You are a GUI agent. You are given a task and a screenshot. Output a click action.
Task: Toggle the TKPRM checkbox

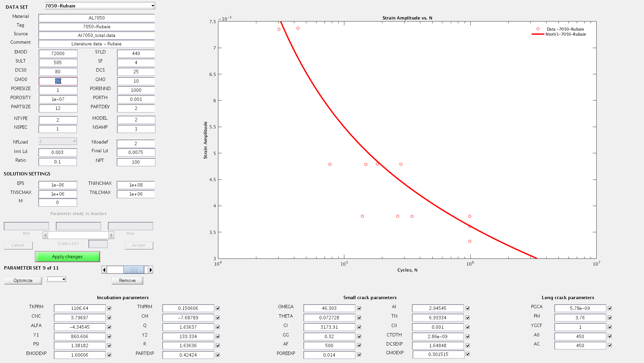pos(109,308)
